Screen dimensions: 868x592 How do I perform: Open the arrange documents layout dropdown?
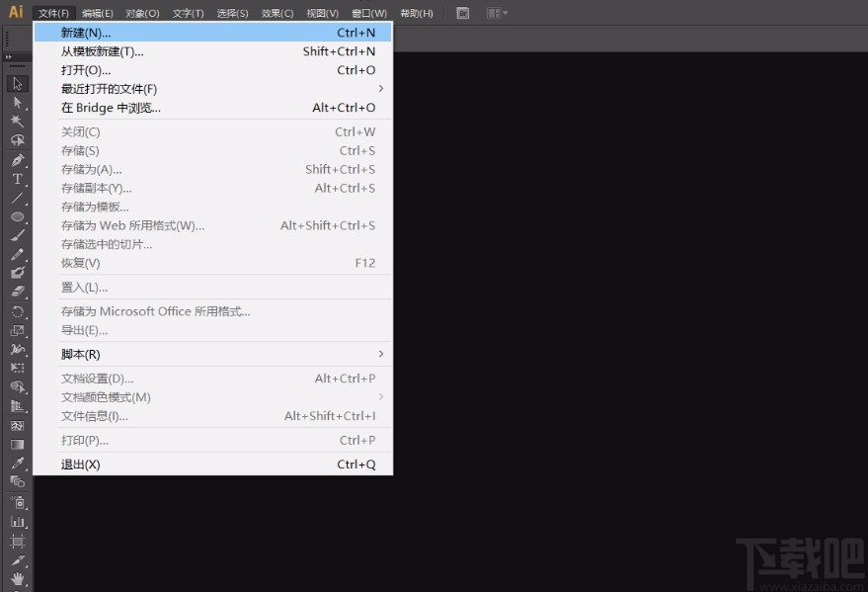(497, 13)
